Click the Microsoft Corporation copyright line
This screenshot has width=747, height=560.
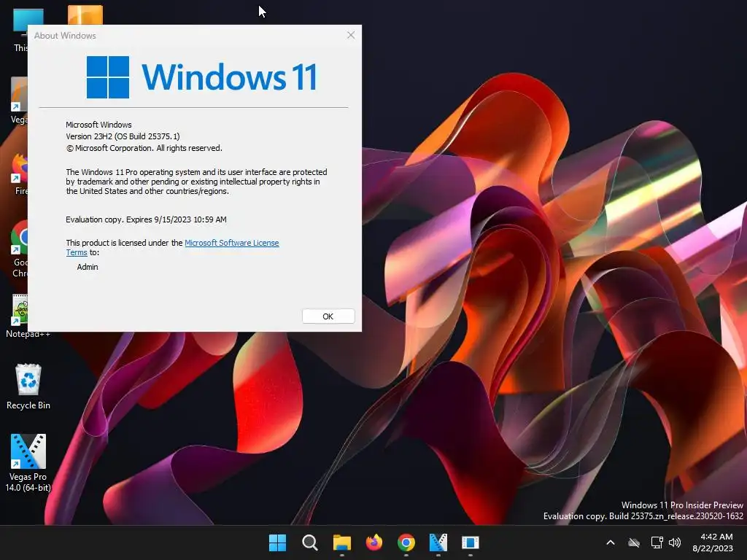[x=144, y=148]
